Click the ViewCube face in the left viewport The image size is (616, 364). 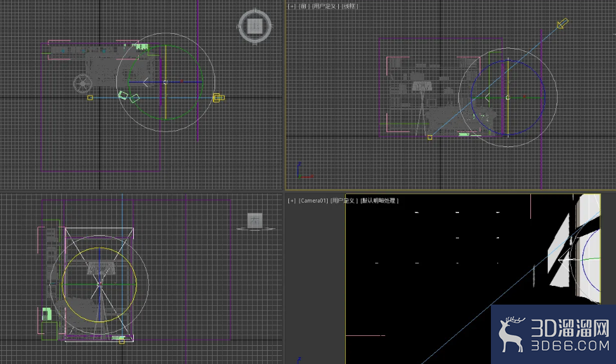click(x=255, y=221)
